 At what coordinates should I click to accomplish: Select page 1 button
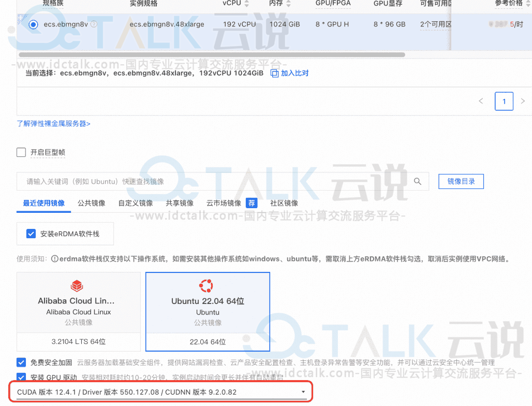click(504, 101)
